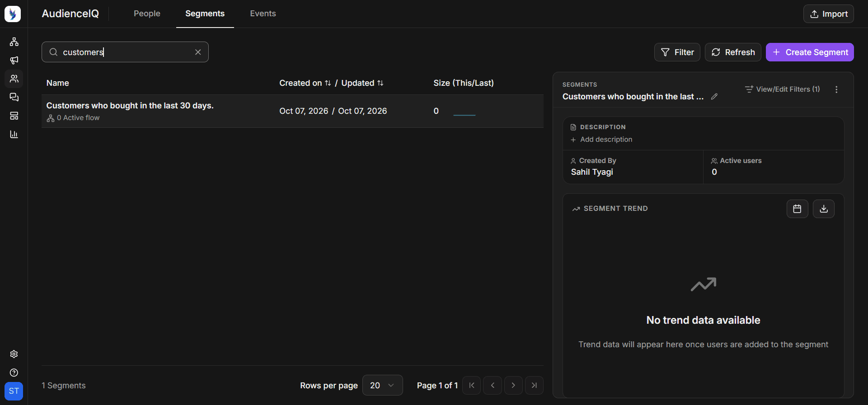The width and height of the screenshot is (868, 405).
Task: Open the three-dot more options menu
Action: pos(836,89)
